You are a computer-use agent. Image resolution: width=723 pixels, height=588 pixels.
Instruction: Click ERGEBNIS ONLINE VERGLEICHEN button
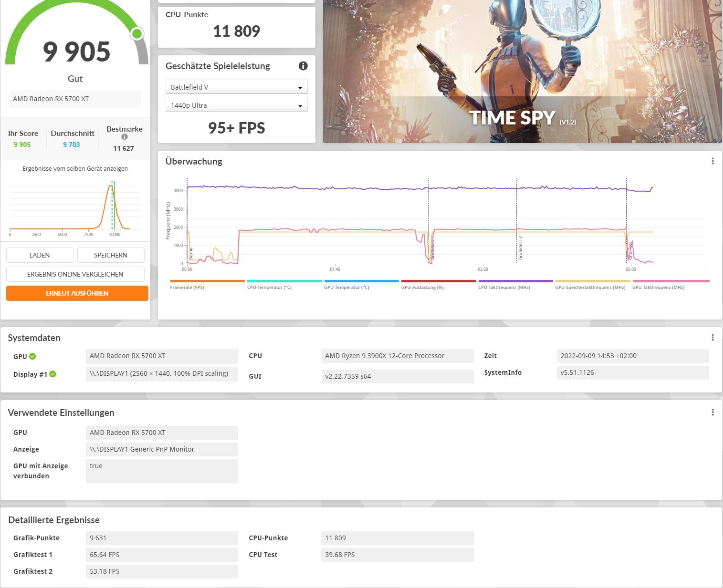pyautogui.click(x=75, y=274)
